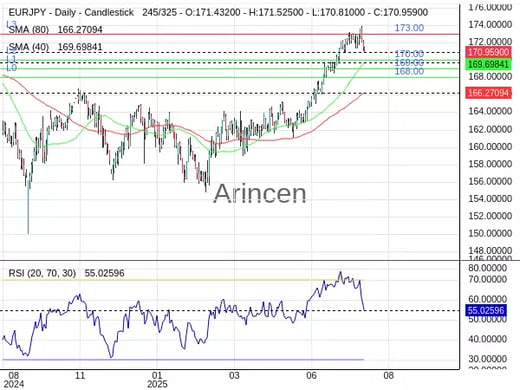Click the blue RSI tag '55.02596'
Image resolution: width=520 pixels, height=390 pixels.
tap(486, 310)
